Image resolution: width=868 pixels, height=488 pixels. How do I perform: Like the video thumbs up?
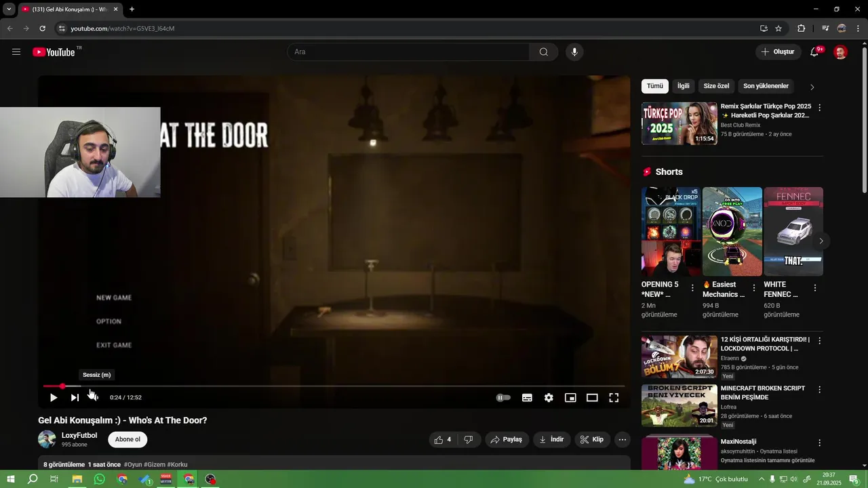tap(443, 440)
